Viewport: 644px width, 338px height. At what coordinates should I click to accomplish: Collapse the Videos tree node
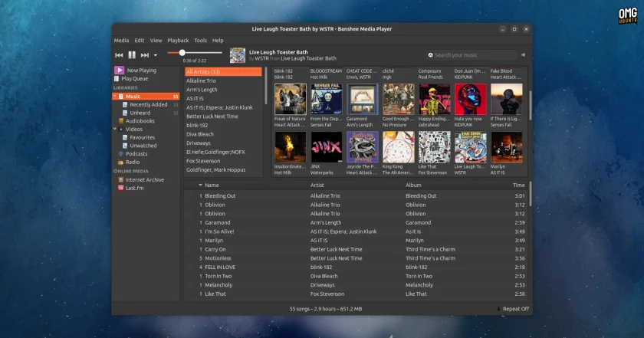coord(114,129)
